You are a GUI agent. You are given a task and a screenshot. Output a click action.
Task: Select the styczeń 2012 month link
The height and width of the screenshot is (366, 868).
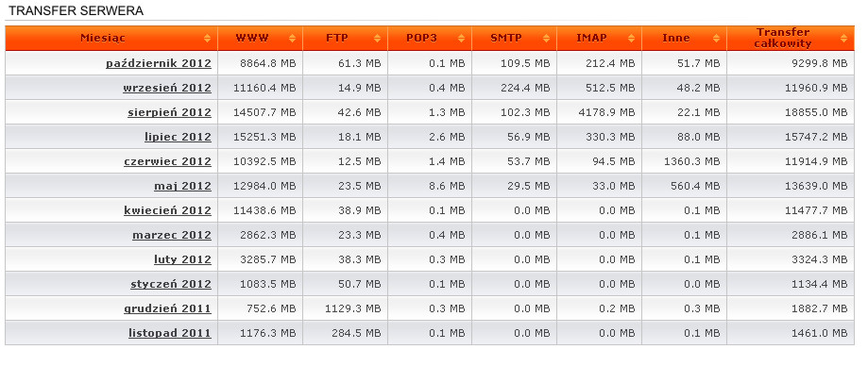[x=171, y=284]
